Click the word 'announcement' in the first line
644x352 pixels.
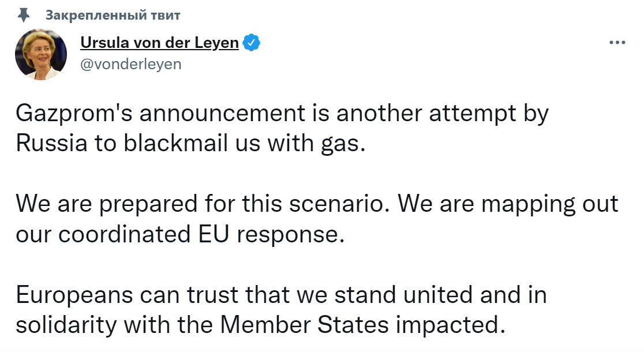click(x=222, y=114)
